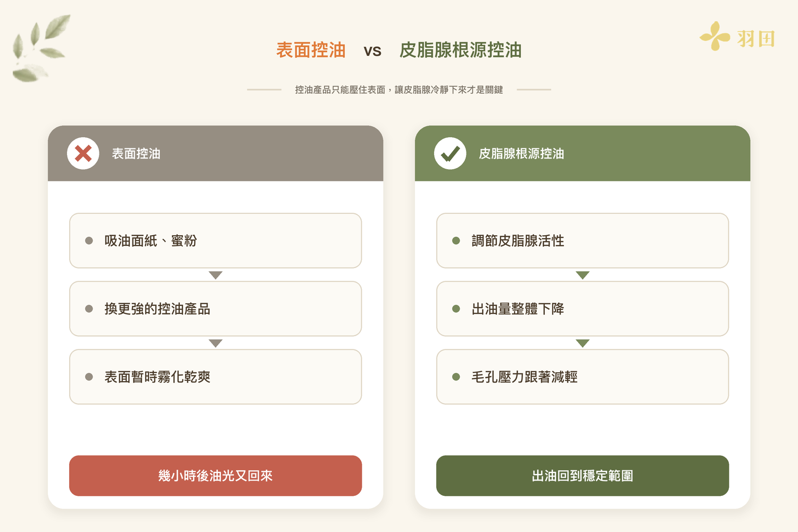798x532 pixels.
Task: Click the red X icon beside 表面控油
Action: [x=83, y=154]
